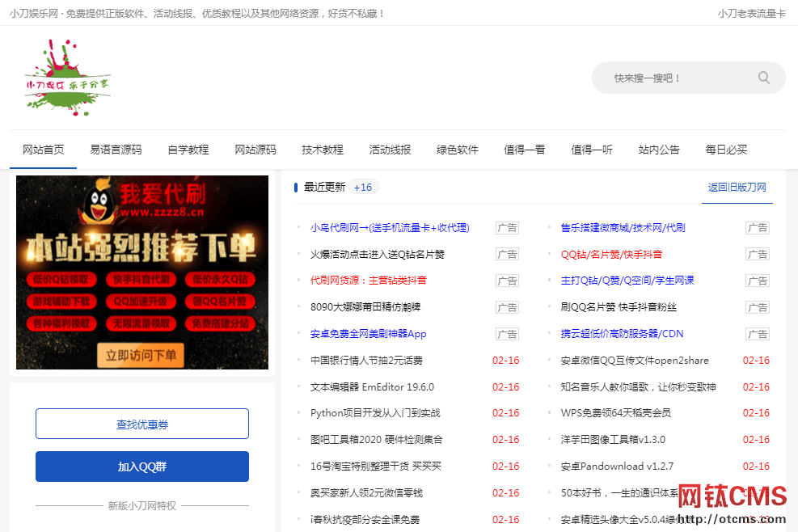Click the 加入QQ群 button

141,466
